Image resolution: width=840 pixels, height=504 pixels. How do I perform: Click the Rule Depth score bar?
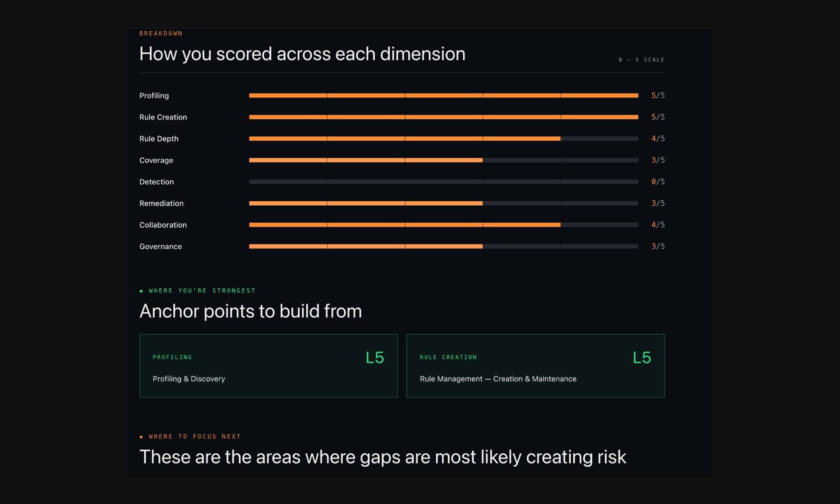(444, 139)
